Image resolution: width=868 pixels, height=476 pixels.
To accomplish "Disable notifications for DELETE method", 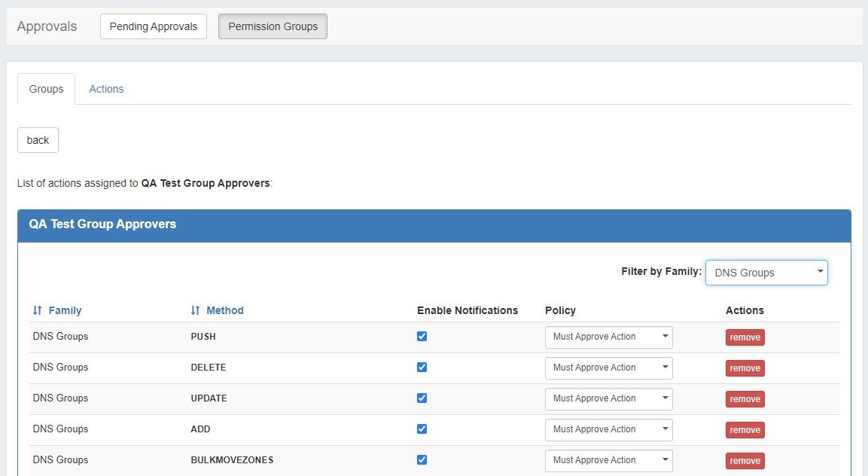I will click(x=422, y=368).
